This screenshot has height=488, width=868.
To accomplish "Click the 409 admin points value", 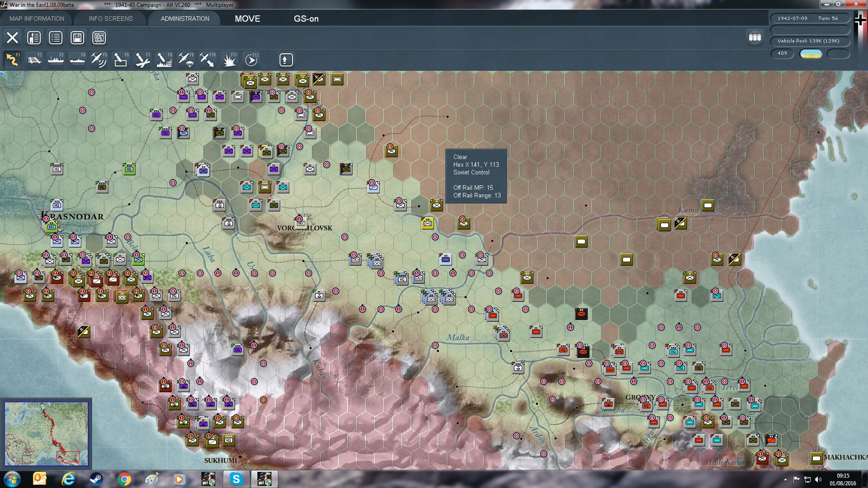I will coord(782,53).
